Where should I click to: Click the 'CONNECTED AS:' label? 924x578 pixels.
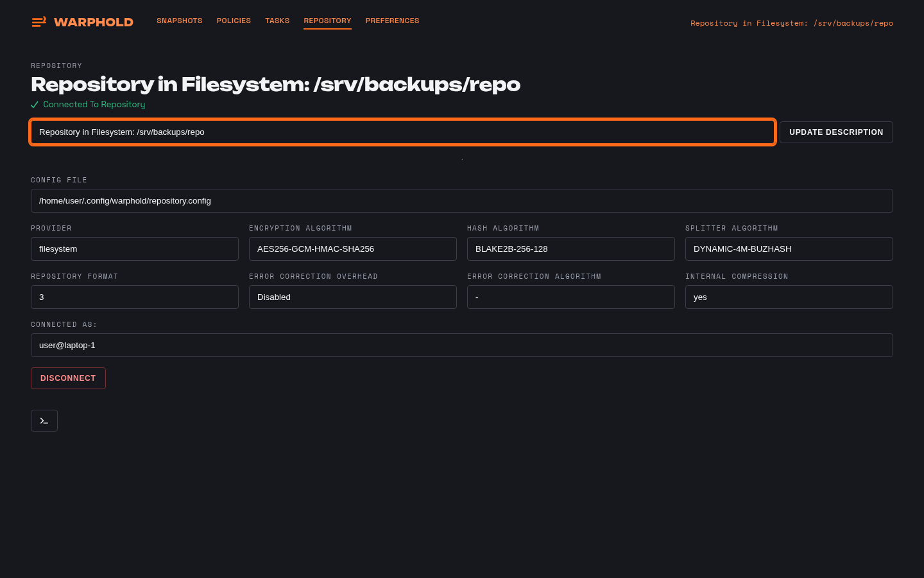coord(64,325)
